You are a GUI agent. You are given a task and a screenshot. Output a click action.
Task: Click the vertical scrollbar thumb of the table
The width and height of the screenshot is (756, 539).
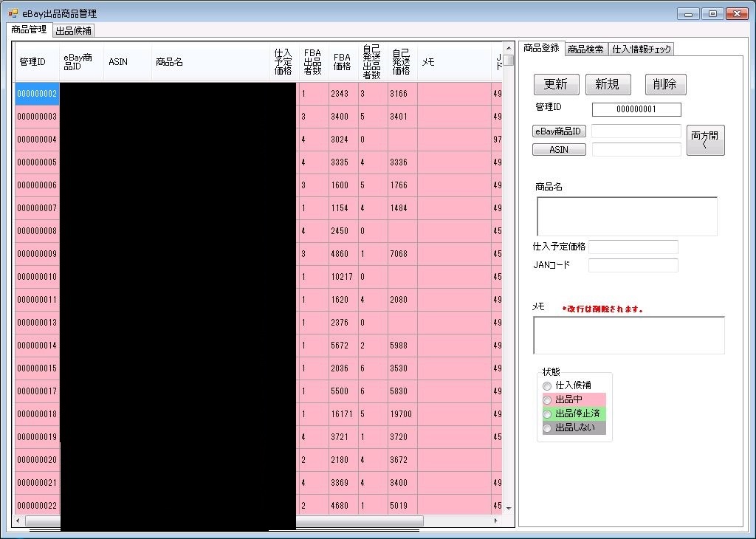pyautogui.click(x=508, y=61)
